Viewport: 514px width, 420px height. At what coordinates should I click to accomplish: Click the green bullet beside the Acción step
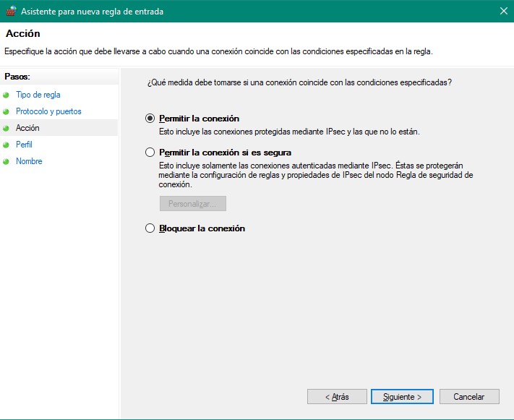(x=7, y=128)
